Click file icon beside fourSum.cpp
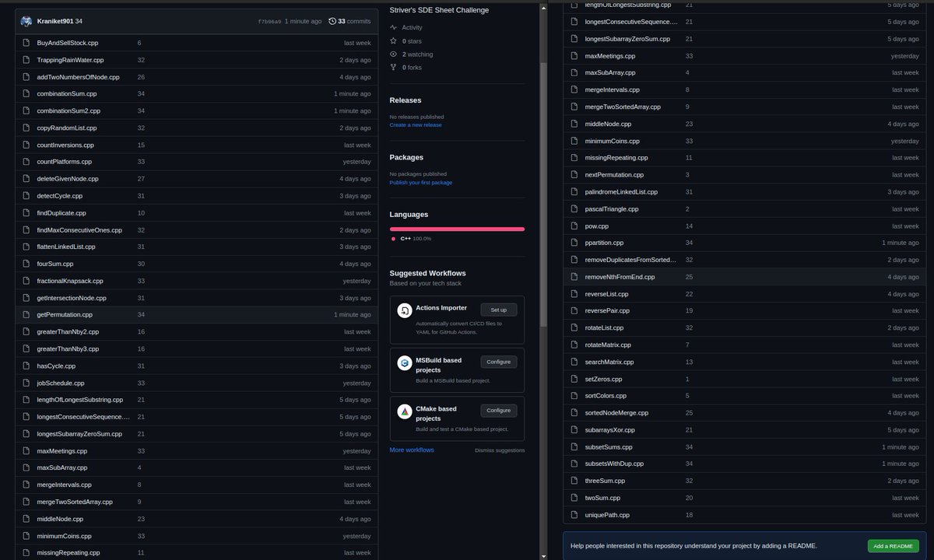 26,264
